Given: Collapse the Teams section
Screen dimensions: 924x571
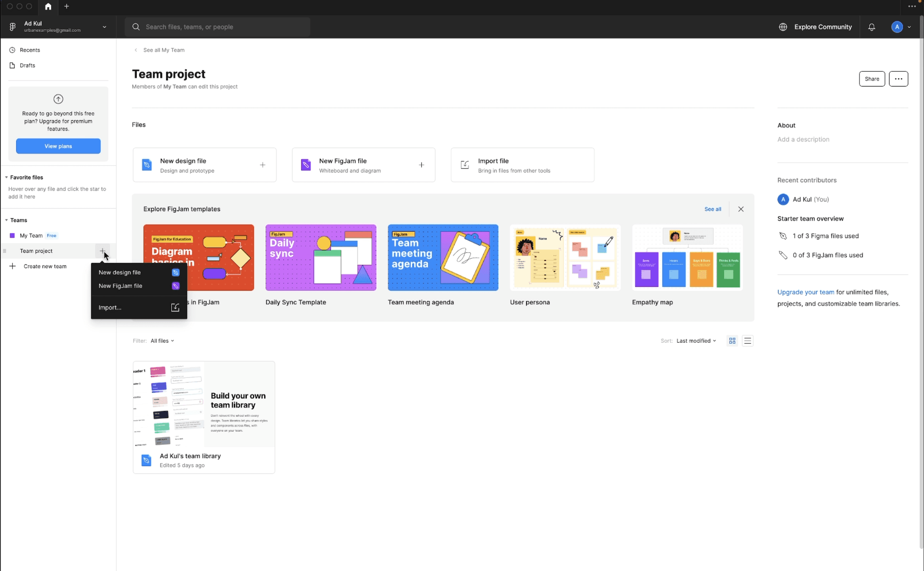Looking at the screenshot, I should [7, 220].
